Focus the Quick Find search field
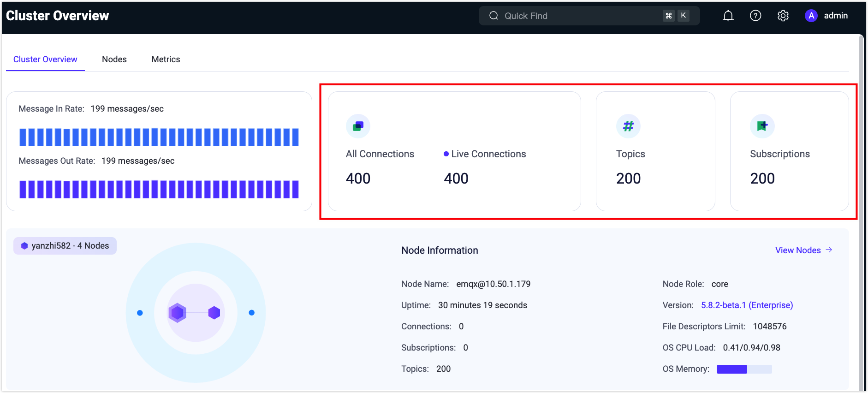The width and height of the screenshot is (868, 393). (x=589, y=16)
